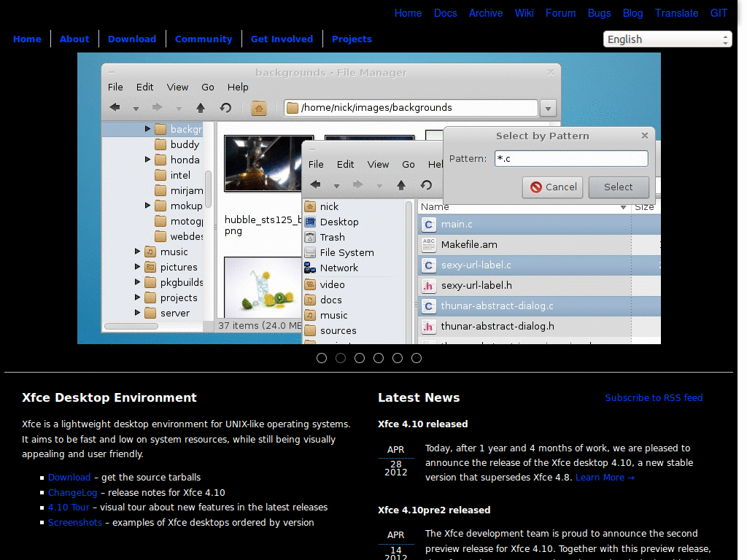The image size is (747, 560).
Task: Open home folder in backgrounds File Manager toolbar
Action: [x=259, y=109]
